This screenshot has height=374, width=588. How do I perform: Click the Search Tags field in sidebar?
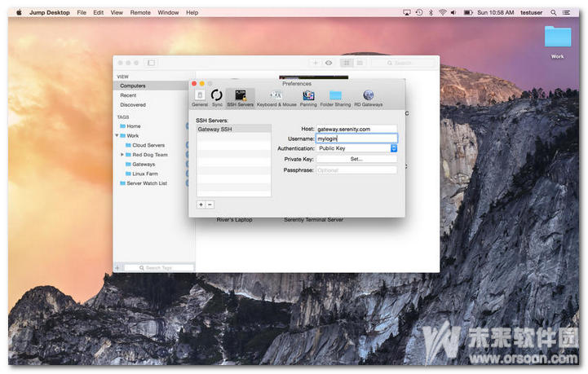(x=159, y=268)
